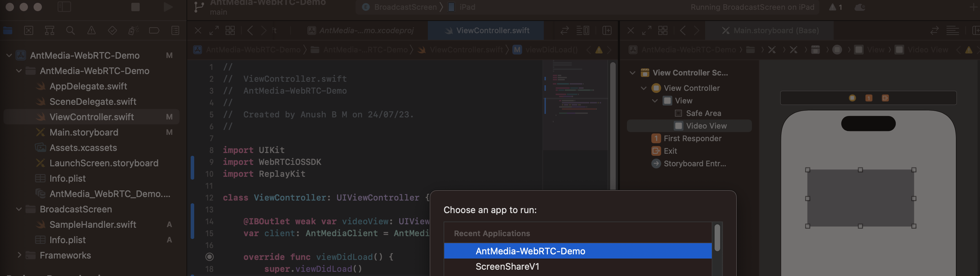The width and height of the screenshot is (980, 276).
Task: Click the code minimap overview
Action: tap(575, 106)
